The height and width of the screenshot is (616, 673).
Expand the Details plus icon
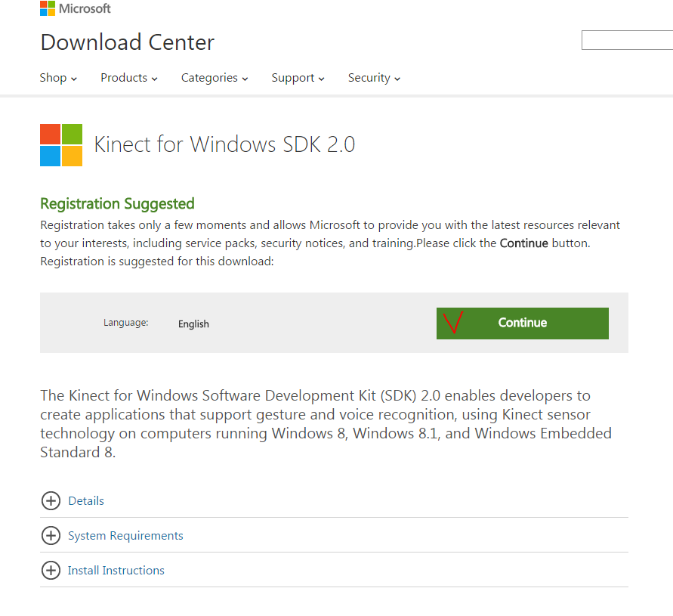(x=51, y=501)
